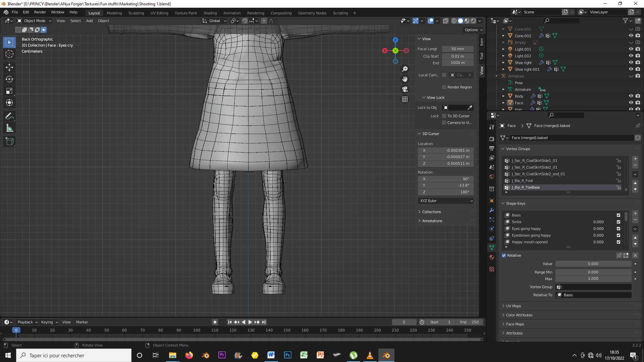644x362 pixels.
Task: Enable the Render Region checkbox
Action: [444, 87]
